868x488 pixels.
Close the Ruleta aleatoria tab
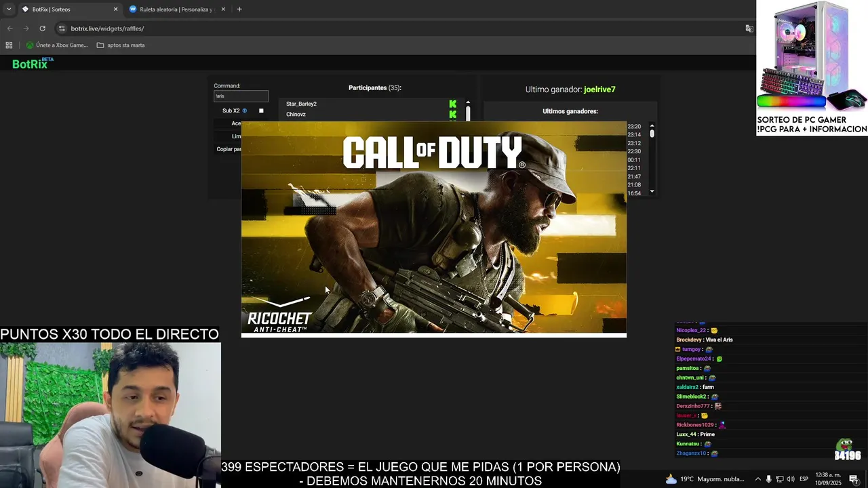(223, 9)
